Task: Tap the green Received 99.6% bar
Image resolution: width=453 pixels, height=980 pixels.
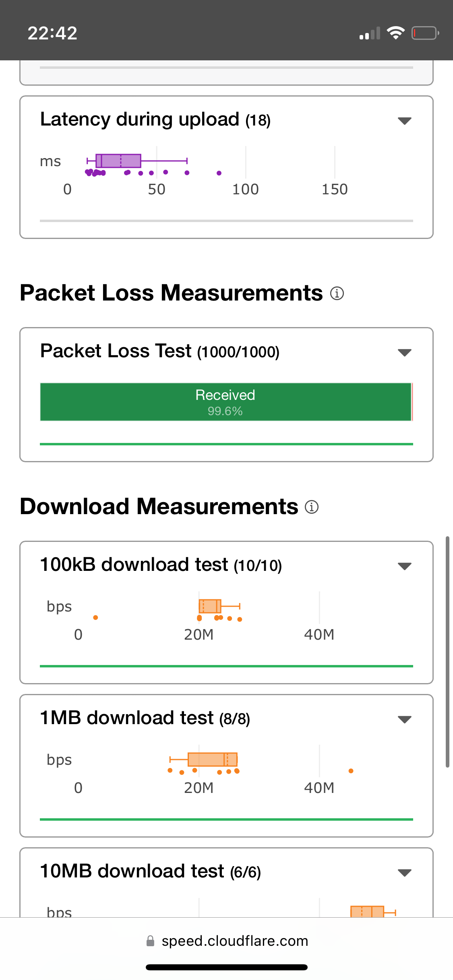Action: (225, 402)
